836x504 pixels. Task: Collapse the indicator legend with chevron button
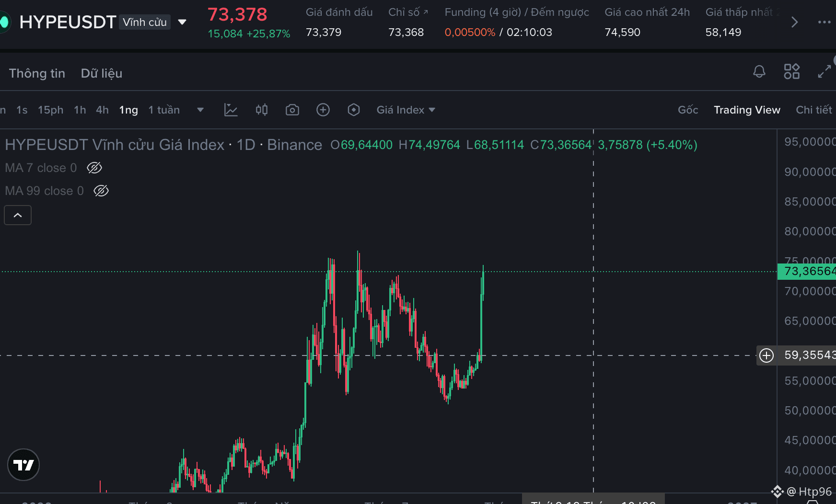[x=18, y=215]
